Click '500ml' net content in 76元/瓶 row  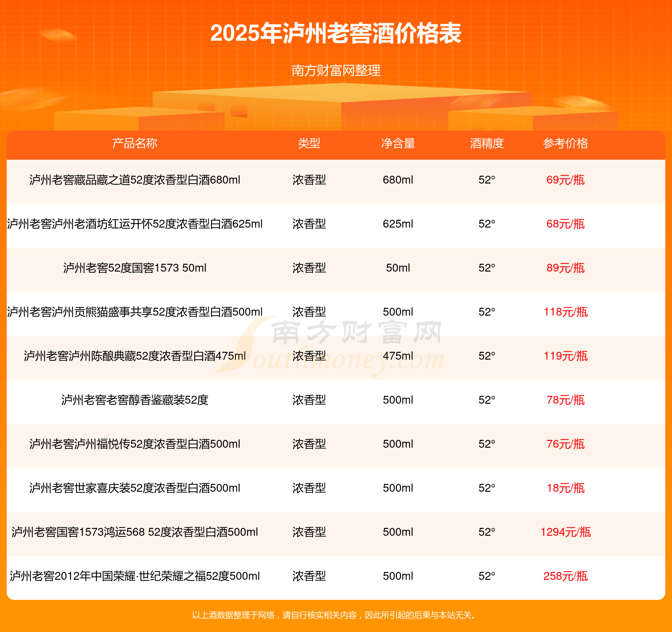(398, 444)
